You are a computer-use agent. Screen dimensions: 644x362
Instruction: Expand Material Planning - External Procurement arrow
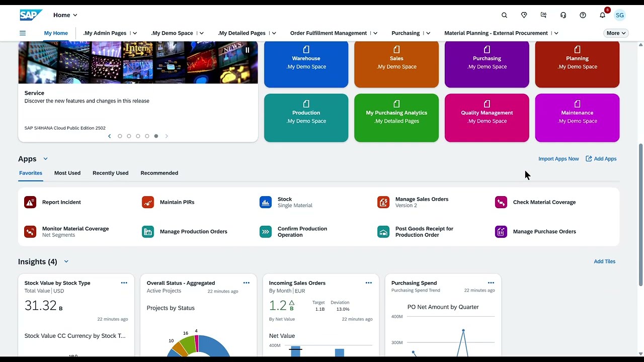556,33
